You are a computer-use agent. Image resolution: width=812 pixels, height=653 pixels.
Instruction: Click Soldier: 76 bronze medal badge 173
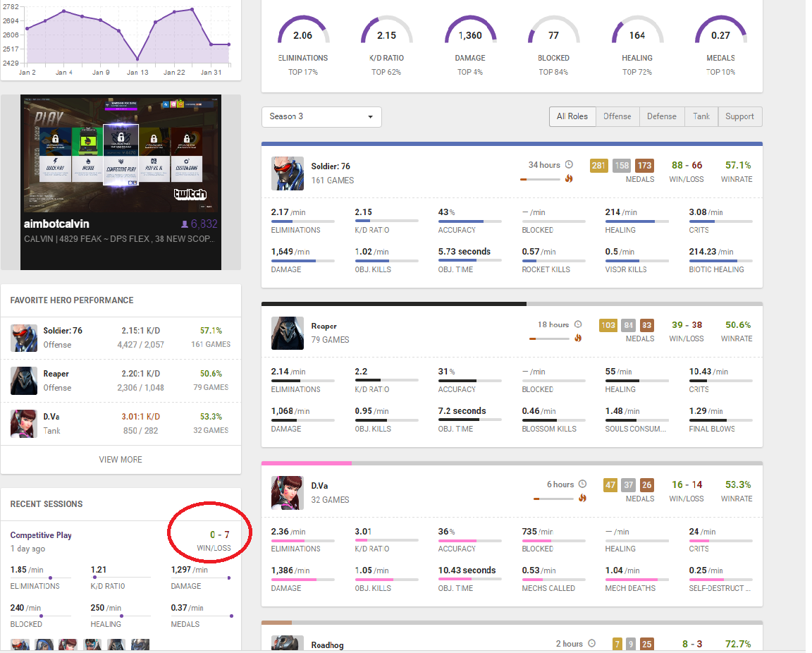(x=644, y=166)
